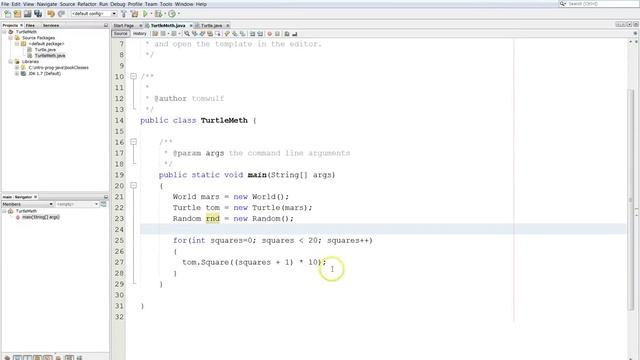Open the File menu
The image size is (640, 360).
[x=5, y=4]
